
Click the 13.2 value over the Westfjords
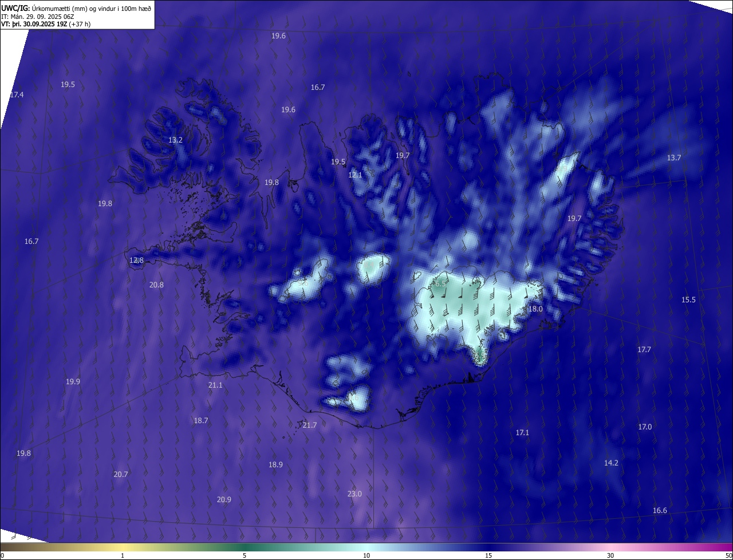click(x=175, y=140)
